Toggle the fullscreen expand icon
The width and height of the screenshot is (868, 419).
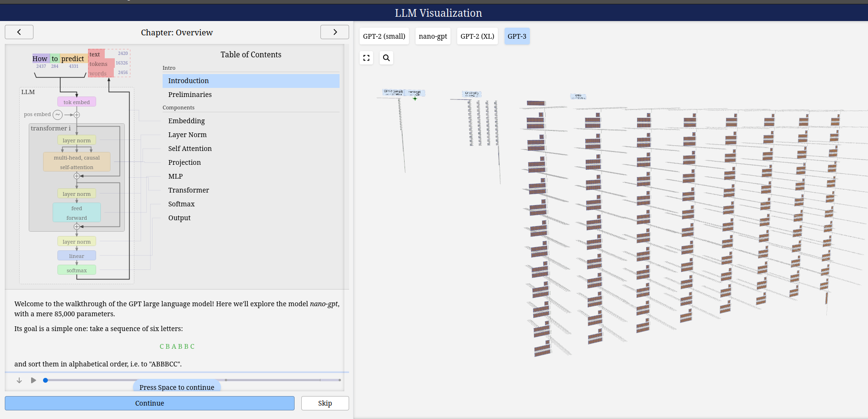(x=366, y=58)
